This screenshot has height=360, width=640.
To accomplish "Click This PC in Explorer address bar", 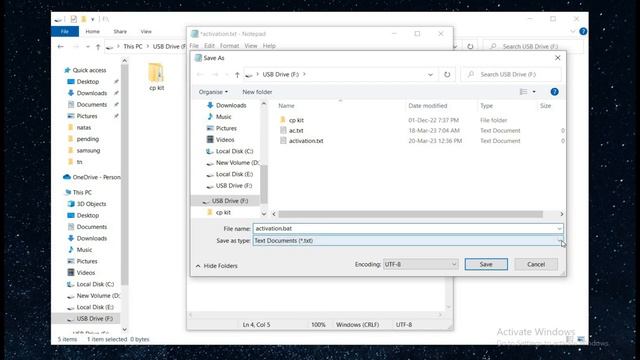I will [x=133, y=47].
